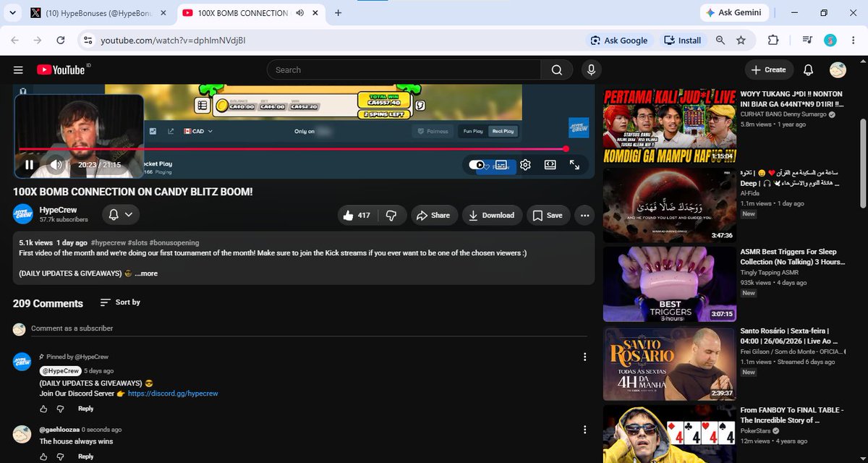
Task: Switch player to theater mode
Action: pyautogui.click(x=550, y=165)
